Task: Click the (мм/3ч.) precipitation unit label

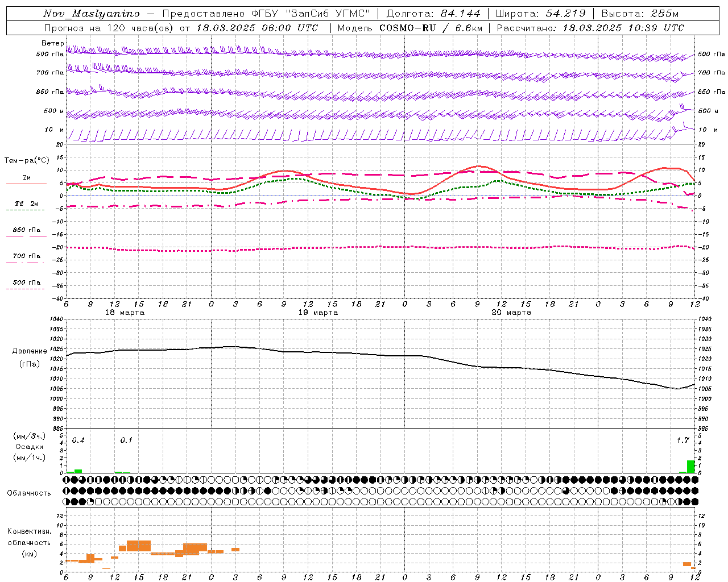Action: pos(30,436)
